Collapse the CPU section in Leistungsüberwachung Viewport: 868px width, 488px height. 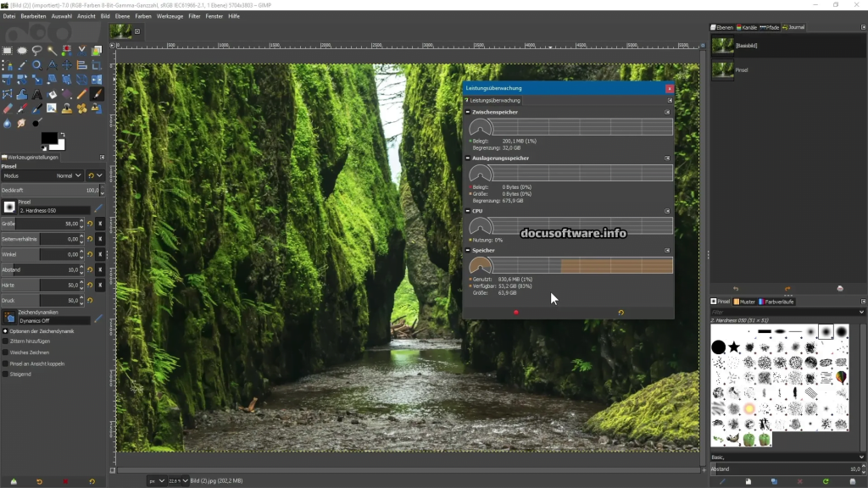467,211
